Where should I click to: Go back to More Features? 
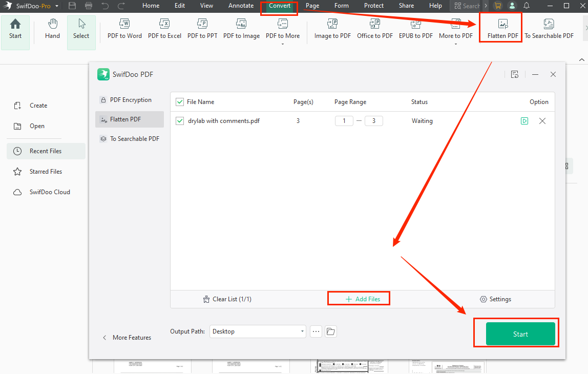127,338
